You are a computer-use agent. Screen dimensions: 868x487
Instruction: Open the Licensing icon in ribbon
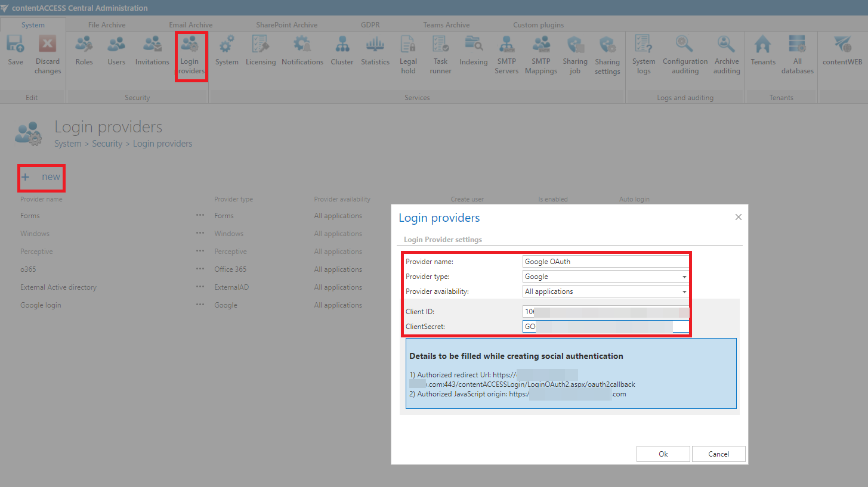(261, 51)
